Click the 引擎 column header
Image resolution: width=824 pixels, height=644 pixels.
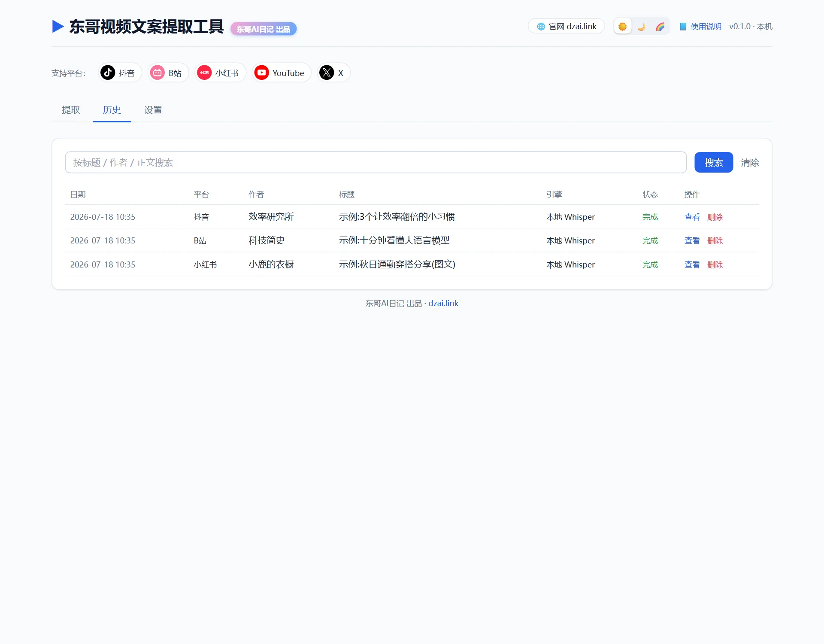pos(554,194)
